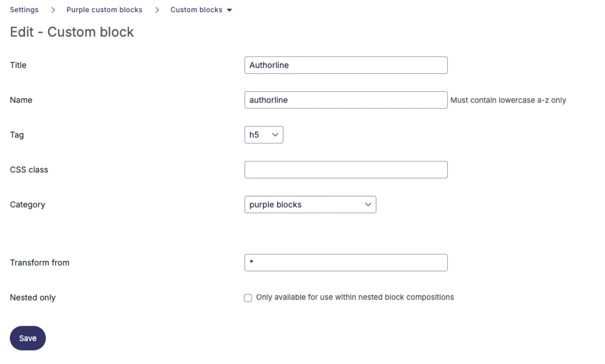This screenshot has height=364, width=605.
Task: Click the Nested only label
Action: coord(33,298)
